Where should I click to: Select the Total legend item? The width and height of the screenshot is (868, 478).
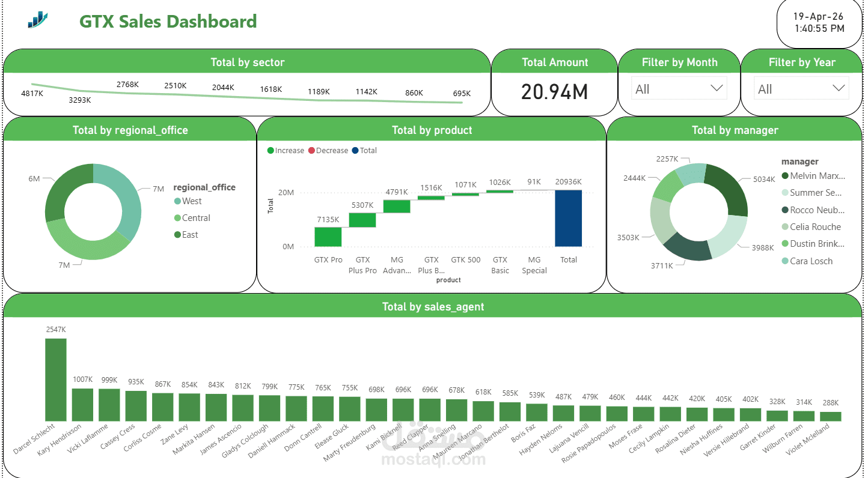(x=364, y=151)
